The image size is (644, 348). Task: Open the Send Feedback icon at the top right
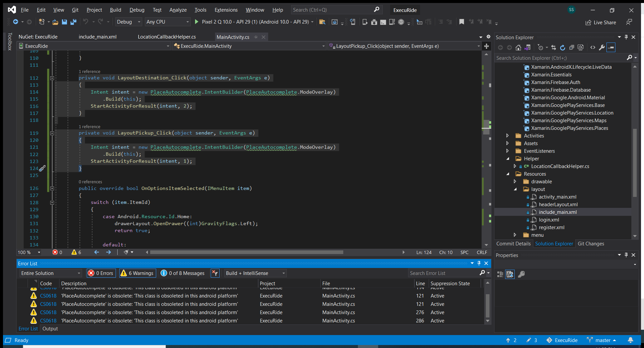pyautogui.click(x=629, y=22)
